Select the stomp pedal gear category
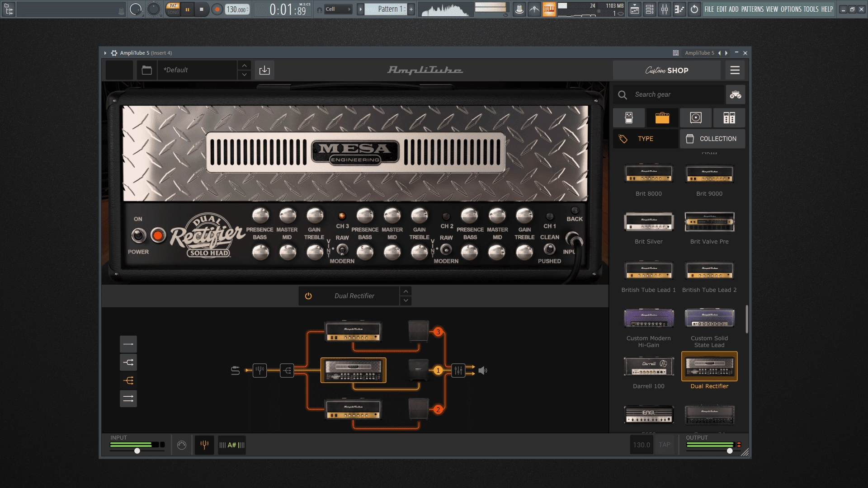 tap(629, 118)
